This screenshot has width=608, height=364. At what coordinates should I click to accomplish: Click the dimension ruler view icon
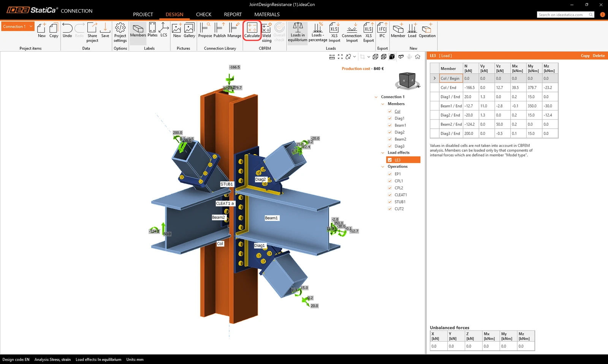332,57
